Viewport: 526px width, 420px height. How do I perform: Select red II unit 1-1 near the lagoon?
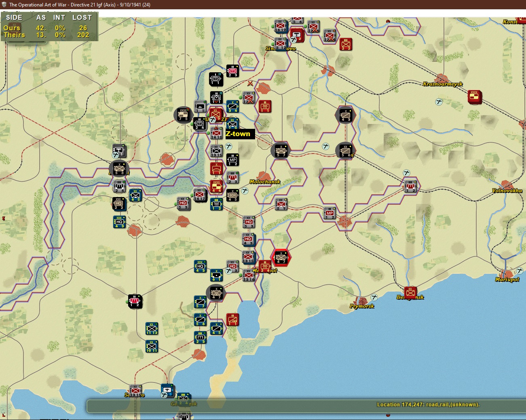[233, 319]
